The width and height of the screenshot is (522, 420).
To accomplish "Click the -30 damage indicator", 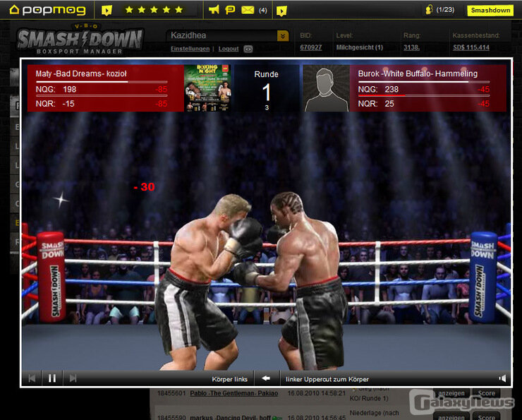I will 144,187.
